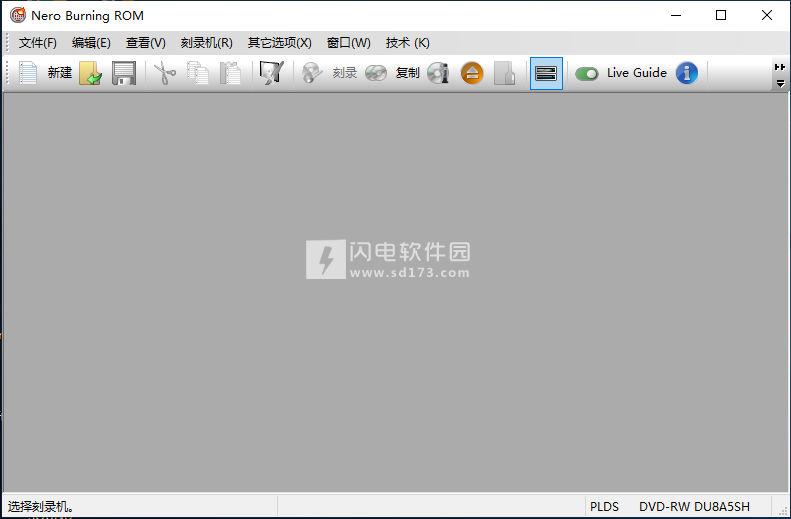Open the 刻录机(R) menu
This screenshot has width=791, height=519.
[207, 43]
